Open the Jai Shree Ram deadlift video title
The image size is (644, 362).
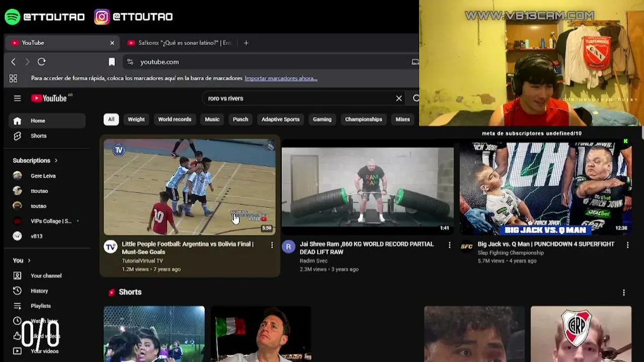click(x=367, y=248)
